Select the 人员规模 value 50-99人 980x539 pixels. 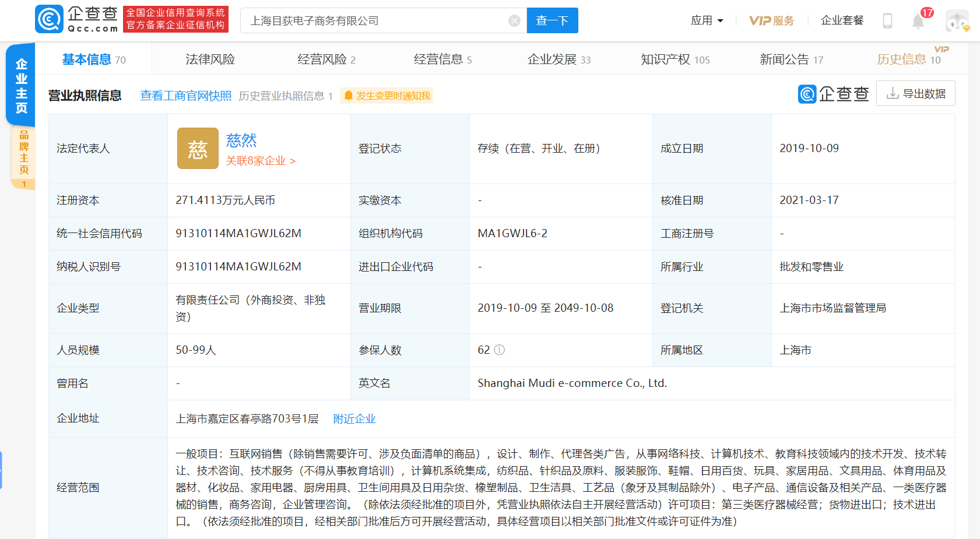coord(196,350)
